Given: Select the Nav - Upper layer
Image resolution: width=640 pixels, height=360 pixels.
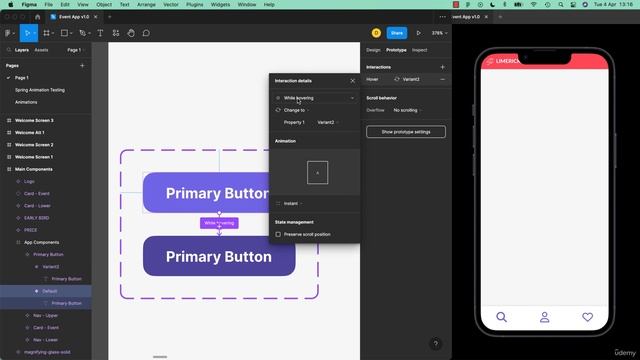Looking at the screenshot, I should pos(46,316).
